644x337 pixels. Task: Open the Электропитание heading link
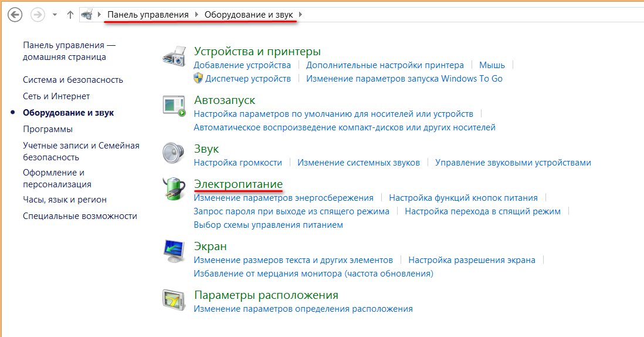tap(238, 184)
